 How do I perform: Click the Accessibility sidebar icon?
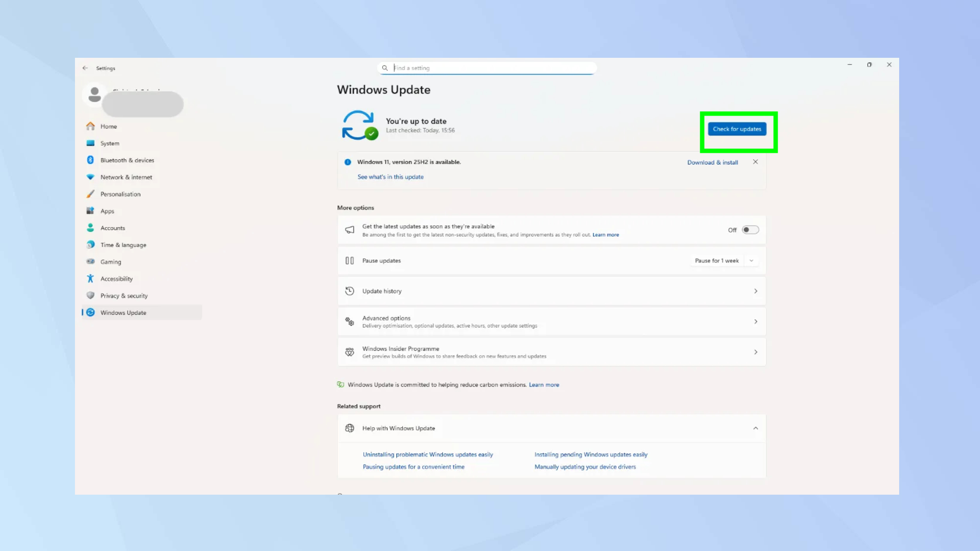tap(90, 279)
